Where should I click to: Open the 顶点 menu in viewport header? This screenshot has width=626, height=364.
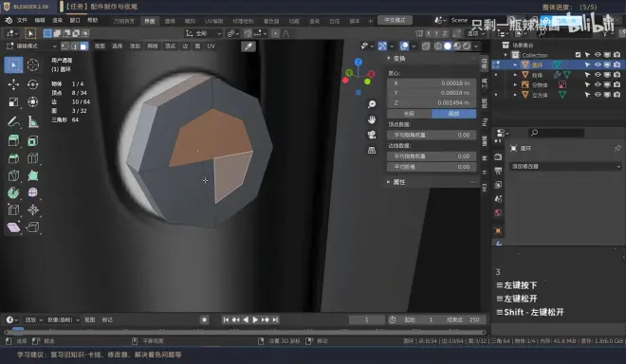pyautogui.click(x=171, y=46)
